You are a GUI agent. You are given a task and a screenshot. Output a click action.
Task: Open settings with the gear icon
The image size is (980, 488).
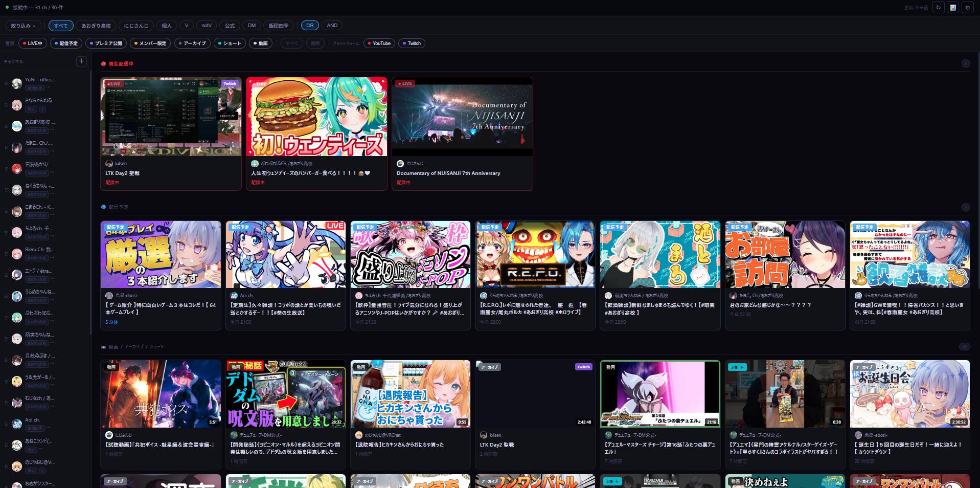pos(968,8)
